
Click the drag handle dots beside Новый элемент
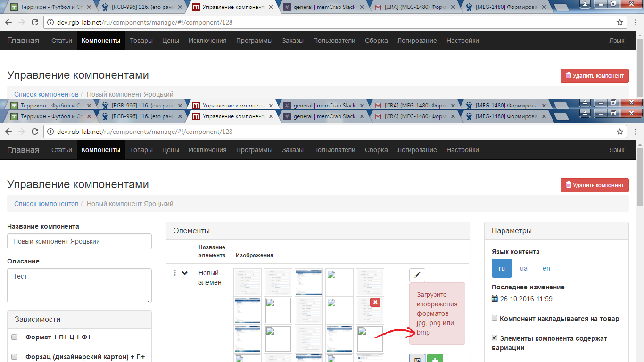tap(175, 273)
